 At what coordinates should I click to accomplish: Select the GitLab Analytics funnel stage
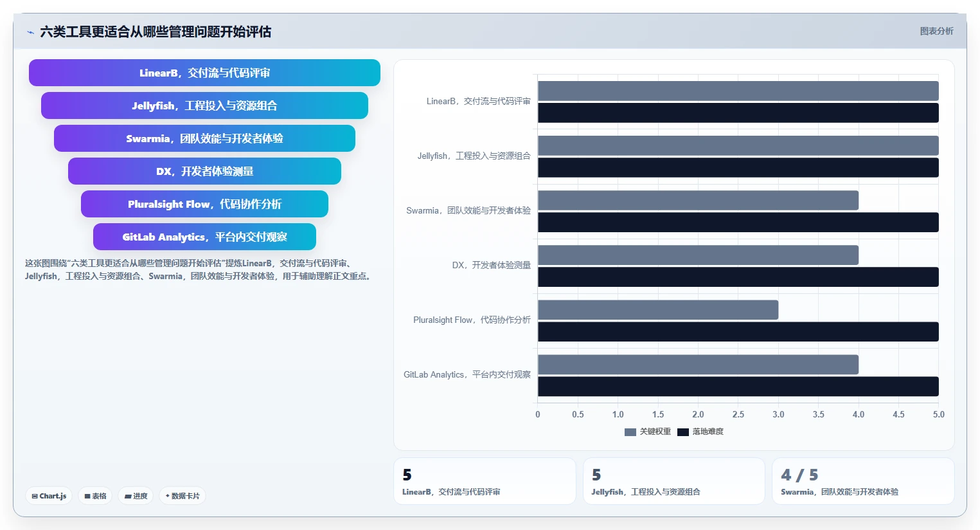[x=204, y=237]
